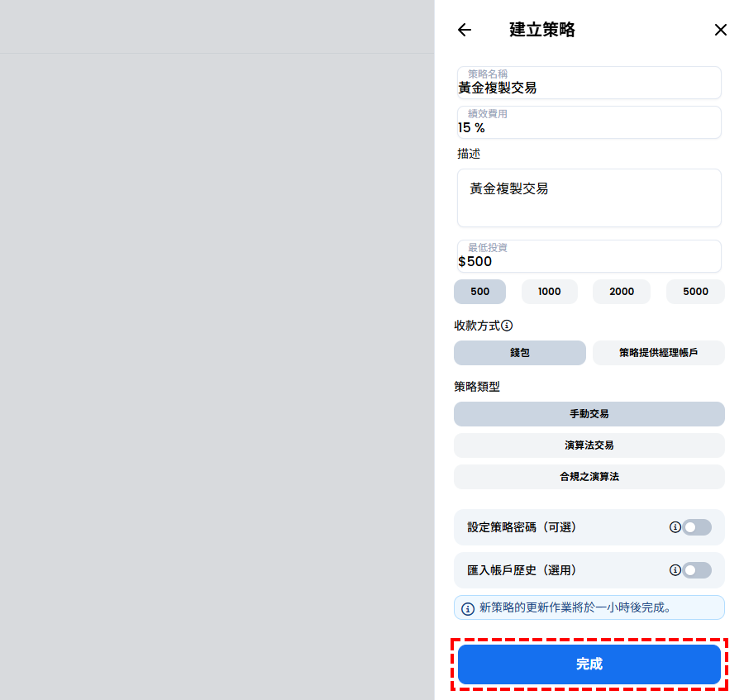Click the 績效費用 field showing 15%

click(589, 122)
